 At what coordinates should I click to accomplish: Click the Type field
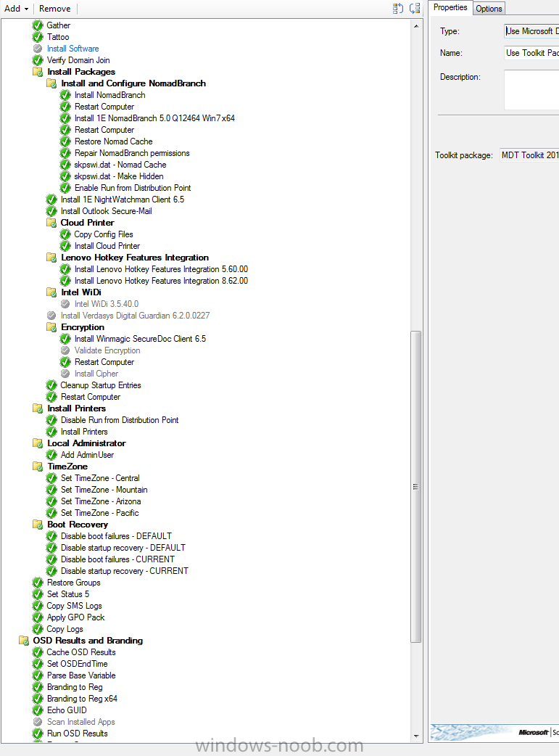531,31
